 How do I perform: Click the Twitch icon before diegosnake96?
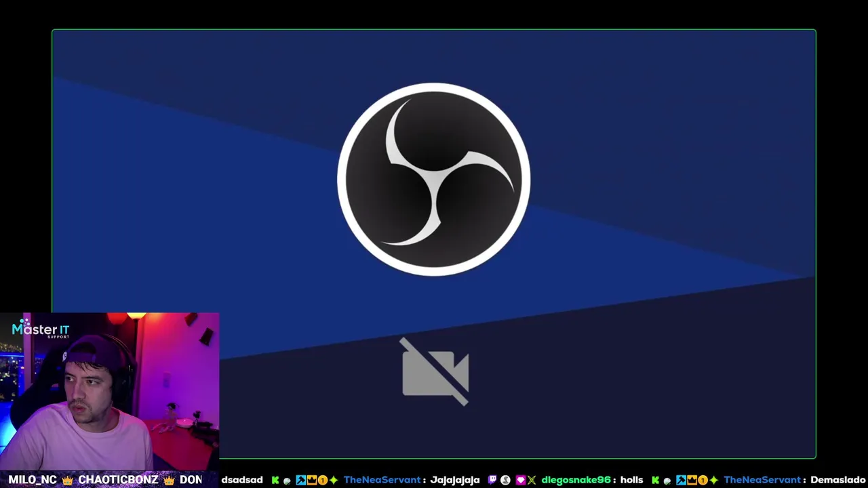coord(492,480)
